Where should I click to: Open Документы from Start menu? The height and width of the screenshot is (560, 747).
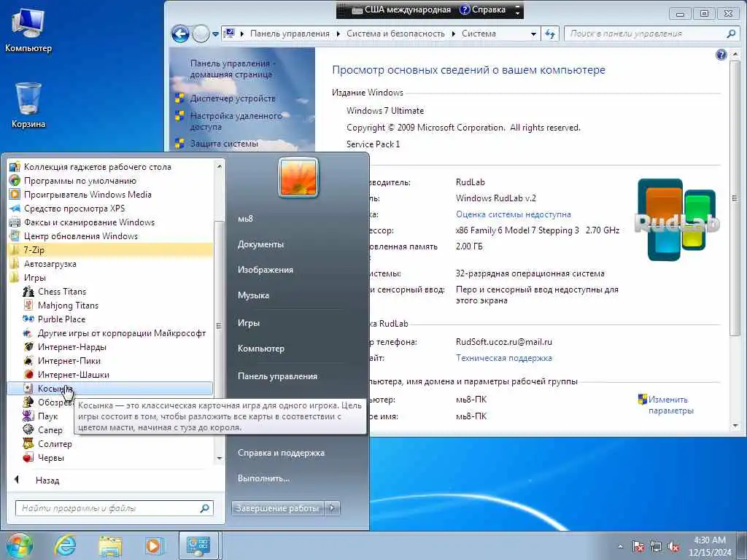(x=260, y=244)
